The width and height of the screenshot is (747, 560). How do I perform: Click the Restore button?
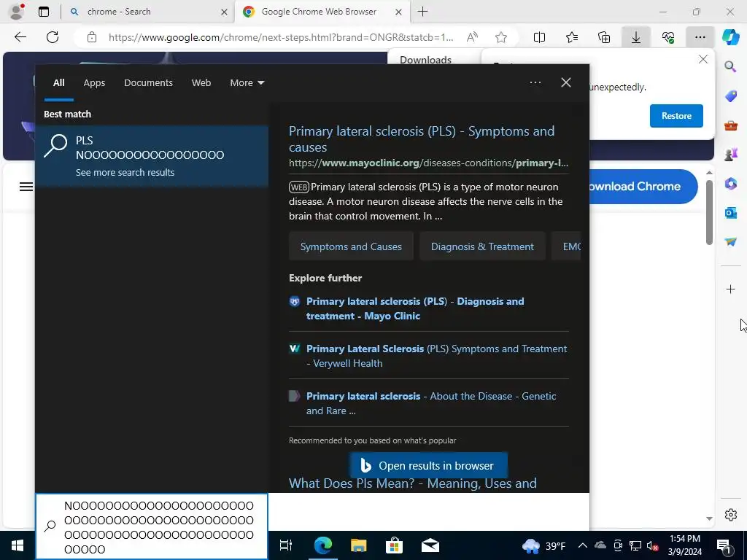click(676, 116)
